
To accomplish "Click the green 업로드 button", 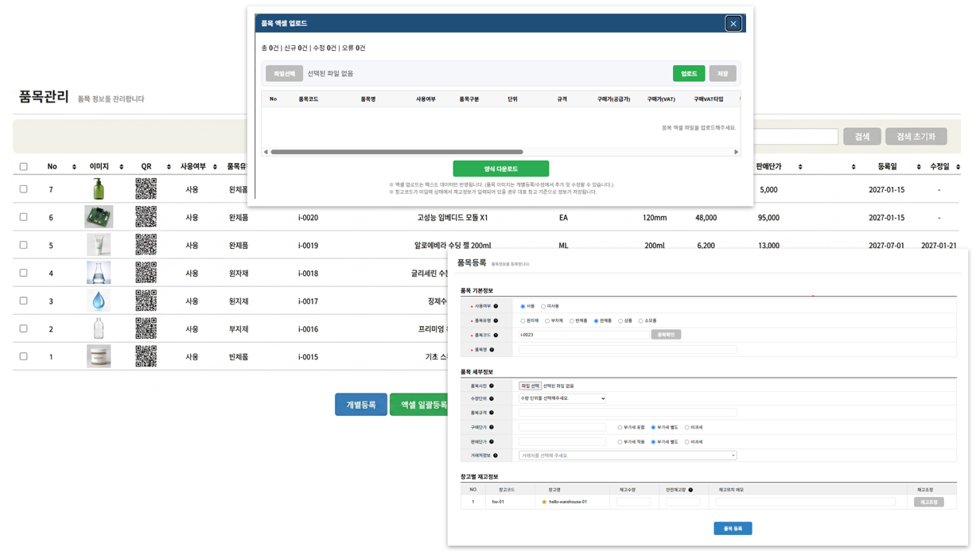I will (689, 73).
